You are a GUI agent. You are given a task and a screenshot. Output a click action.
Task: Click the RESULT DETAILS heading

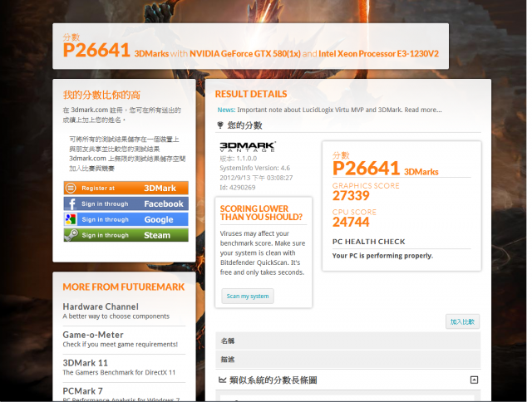[x=251, y=94]
